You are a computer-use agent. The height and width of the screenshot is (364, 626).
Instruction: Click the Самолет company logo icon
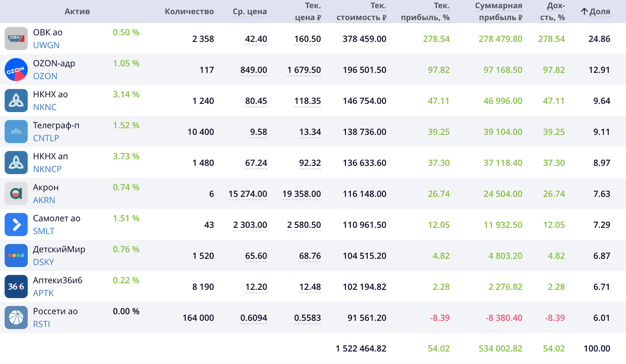click(x=16, y=225)
